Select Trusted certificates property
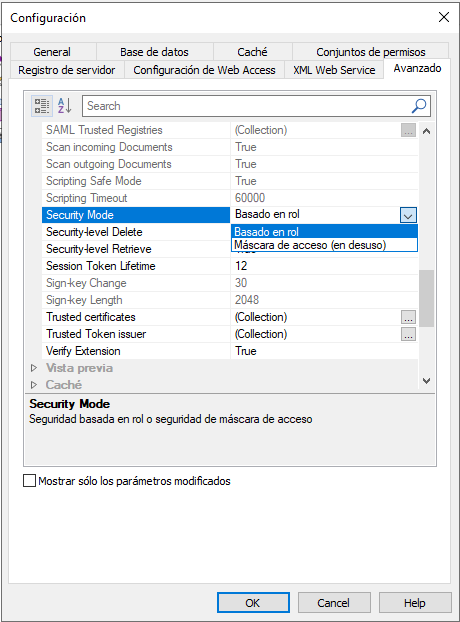The width and height of the screenshot is (460, 622). tap(136, 317)
